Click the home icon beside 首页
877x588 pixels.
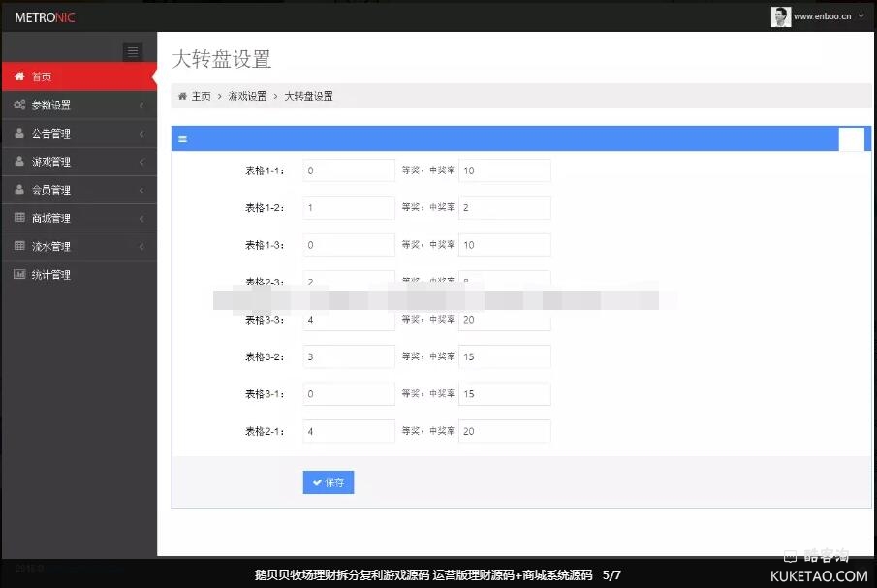[19, 76]
